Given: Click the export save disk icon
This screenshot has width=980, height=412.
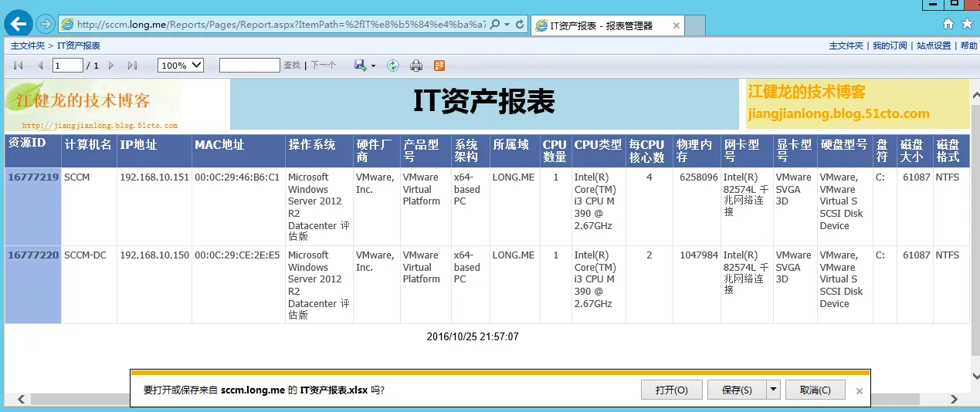Looking at the screenshot, I should (x=360, y=66).
